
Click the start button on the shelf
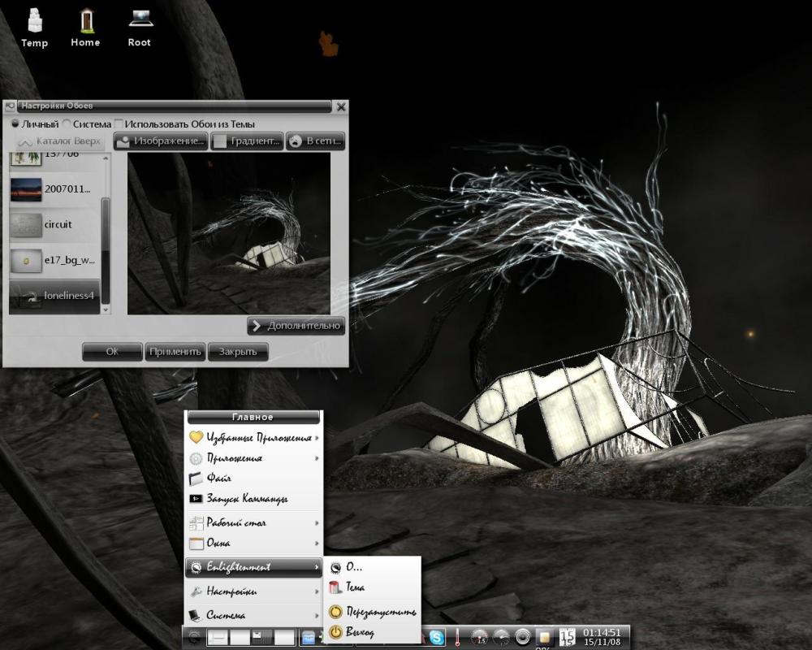pos(195,637)
